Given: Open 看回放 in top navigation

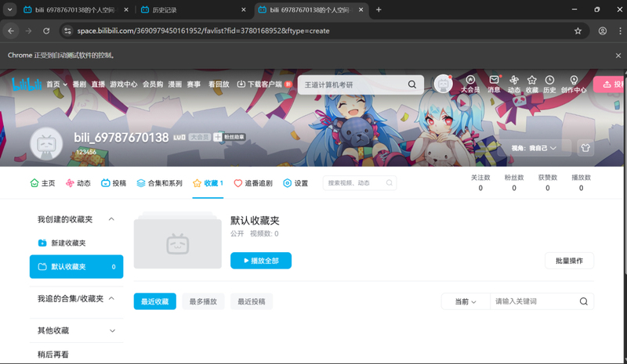Looking at the screenshot, I should (219, 85).
